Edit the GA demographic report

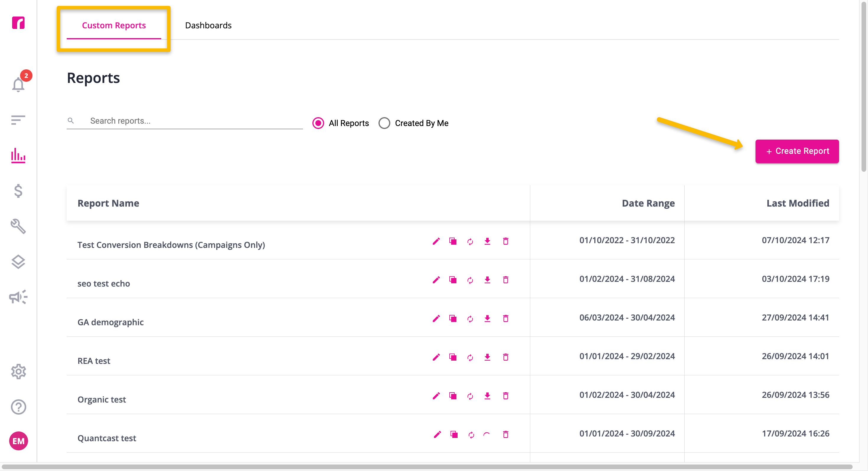[x=436, y=318]
